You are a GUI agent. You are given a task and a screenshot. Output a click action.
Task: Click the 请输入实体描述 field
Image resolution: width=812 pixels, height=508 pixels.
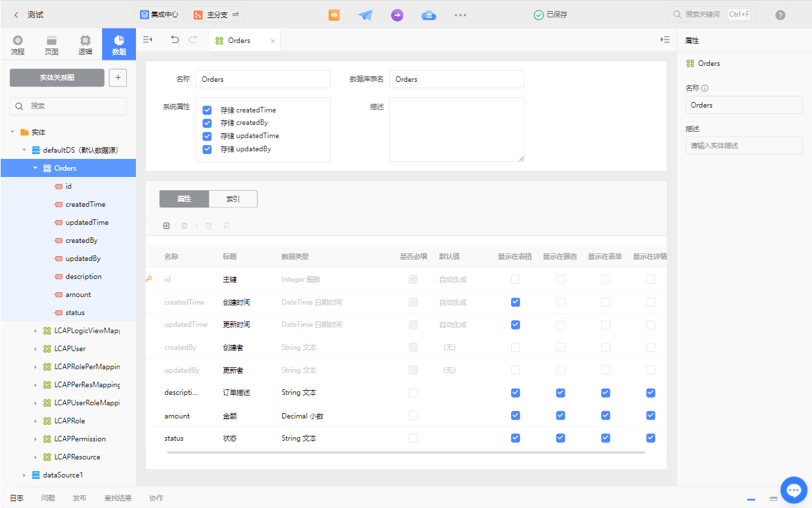744,146
